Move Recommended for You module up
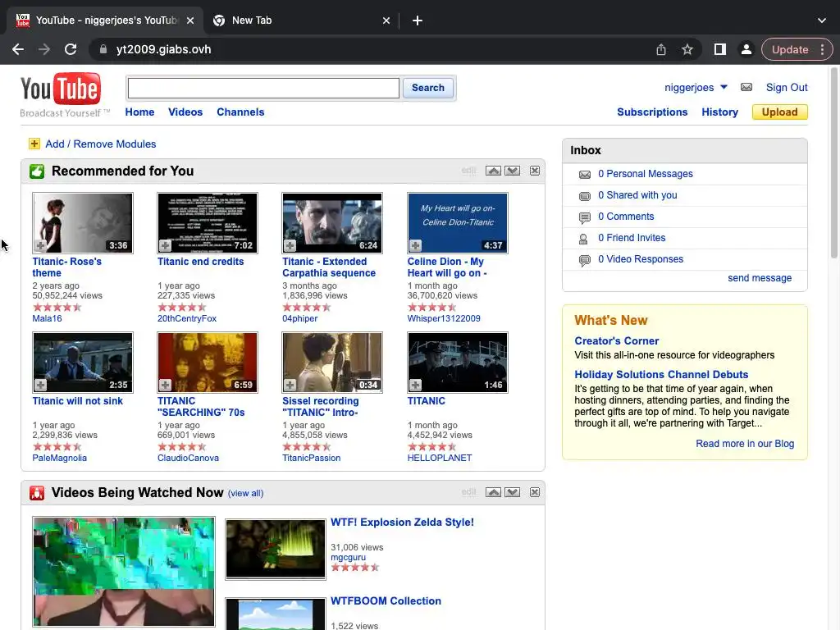This screenshot has width=840, height=630. (493, 171)
